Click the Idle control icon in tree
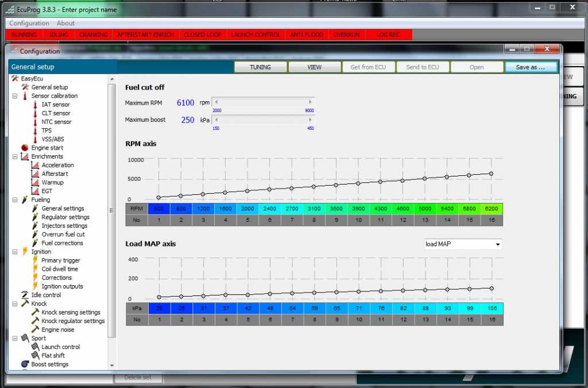The height and width of the screenshot is (388, 588). tap(25, 295)
